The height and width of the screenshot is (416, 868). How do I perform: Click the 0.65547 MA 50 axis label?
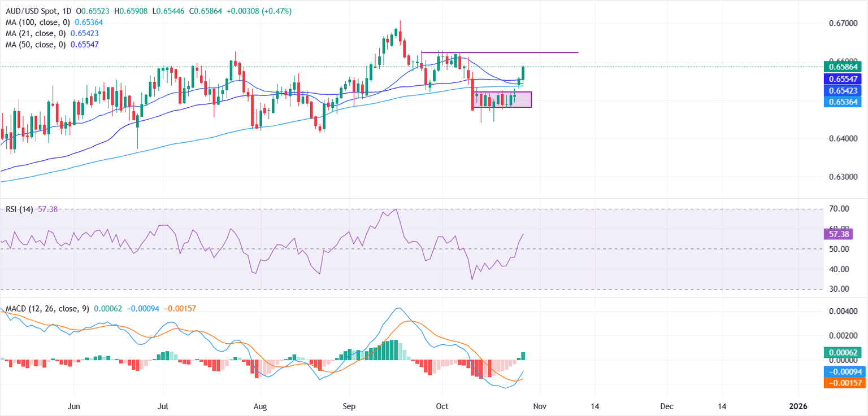(x=844, y=79)
